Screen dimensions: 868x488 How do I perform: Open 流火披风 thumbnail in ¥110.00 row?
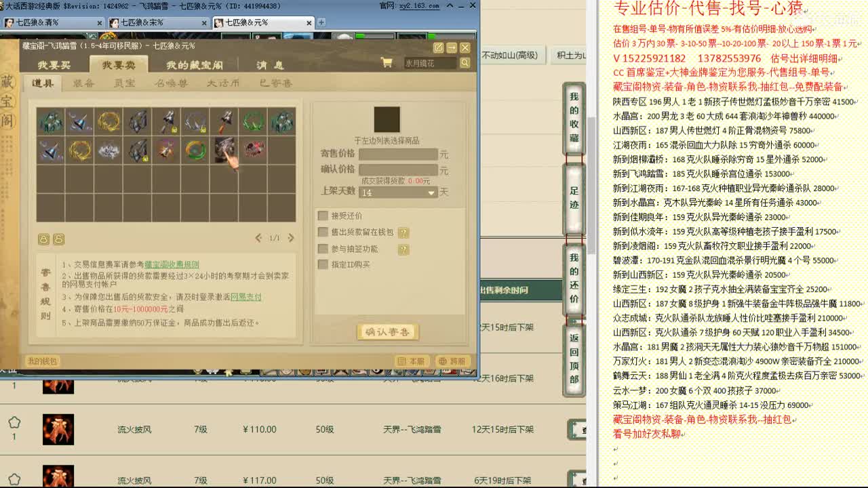58,429
